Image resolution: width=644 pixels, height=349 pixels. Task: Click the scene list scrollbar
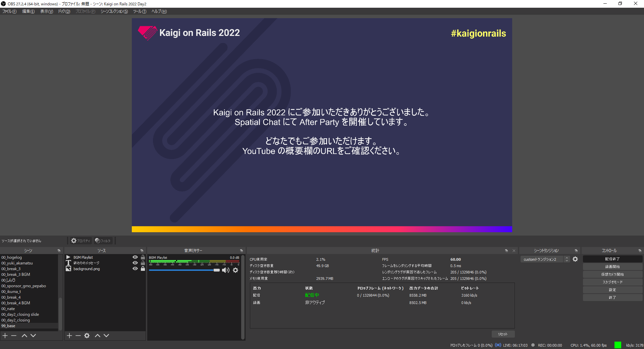(x=60, y=314)
